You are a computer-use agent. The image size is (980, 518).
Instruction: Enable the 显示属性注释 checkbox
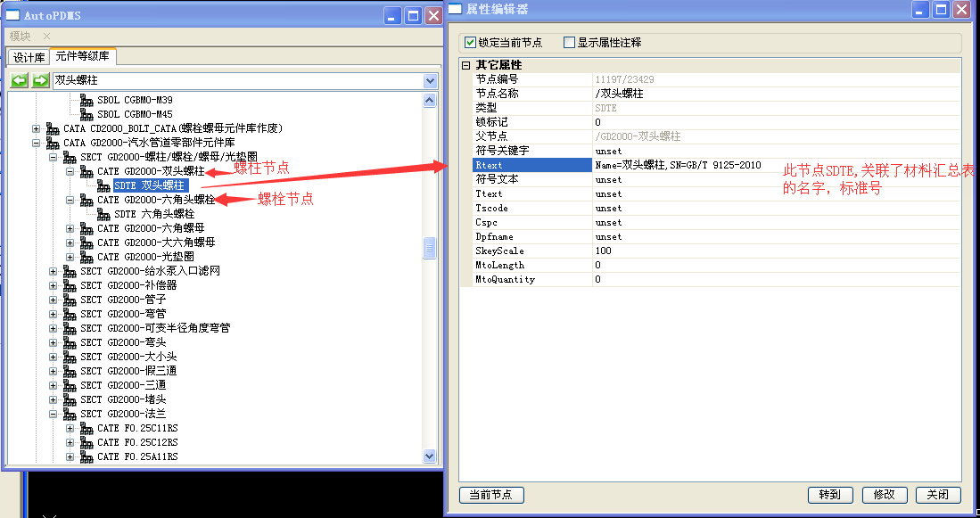(x=570, y=42)
